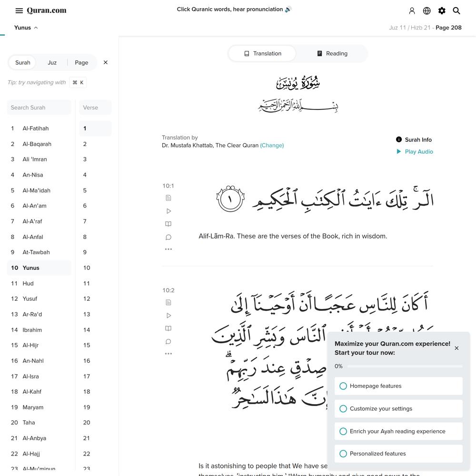Jump to verse 20 in verse list
This screenshot has height=476, width=476.
coord(95,423)
